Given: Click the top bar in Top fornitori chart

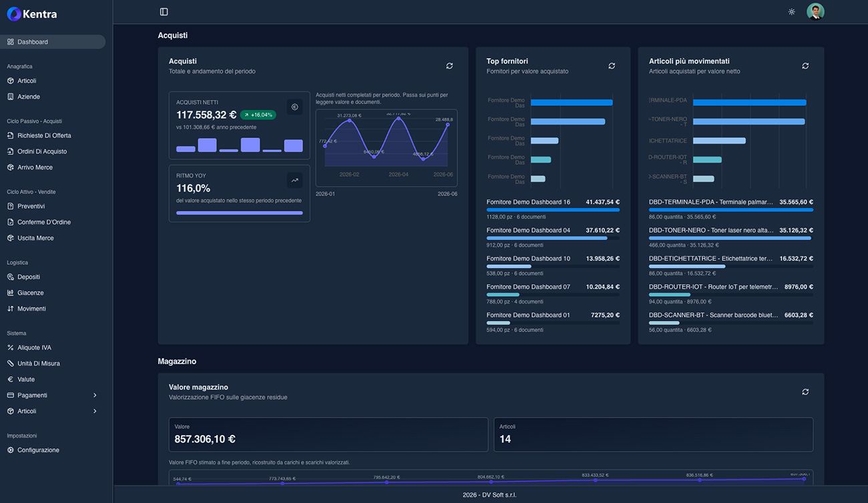Looking at the screenshot, I should coord(572,103).
